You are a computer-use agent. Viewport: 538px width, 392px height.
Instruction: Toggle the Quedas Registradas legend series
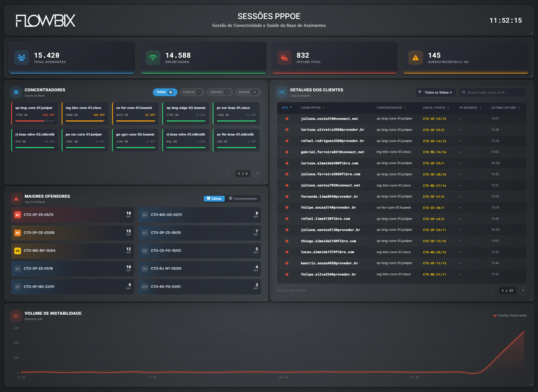click(510, 316)
